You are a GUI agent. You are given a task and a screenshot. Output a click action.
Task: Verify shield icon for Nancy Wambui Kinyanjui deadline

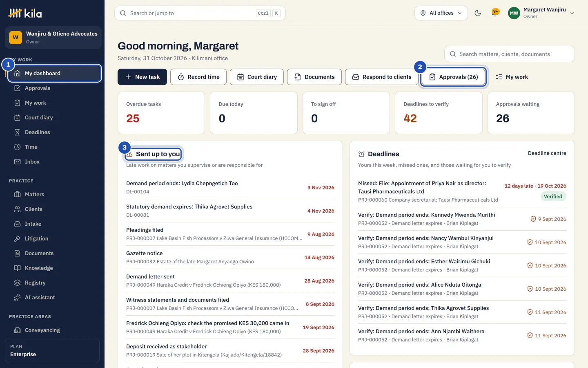[x=530, y=242]
